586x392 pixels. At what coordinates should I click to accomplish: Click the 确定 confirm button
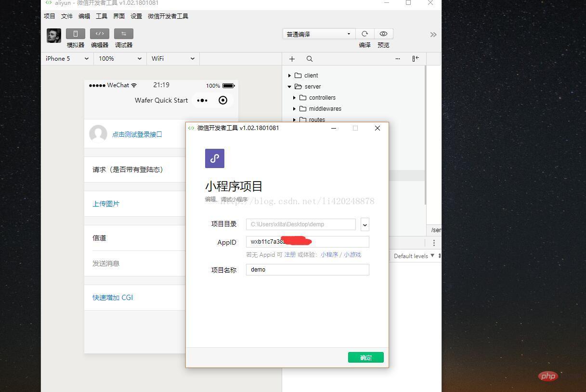366,357
